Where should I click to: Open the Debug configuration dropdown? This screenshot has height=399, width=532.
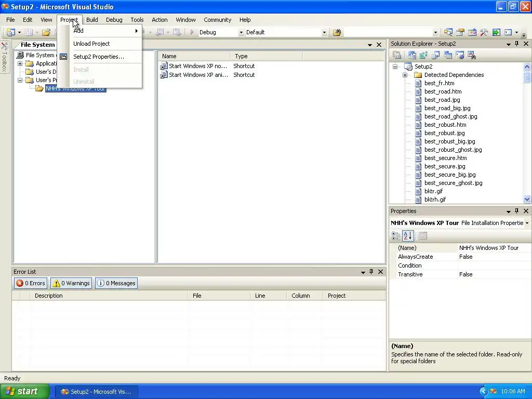click(x=241, y=33)
